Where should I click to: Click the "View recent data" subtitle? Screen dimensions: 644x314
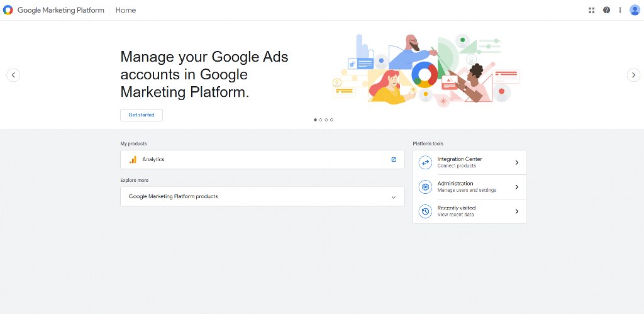[455, 215]
